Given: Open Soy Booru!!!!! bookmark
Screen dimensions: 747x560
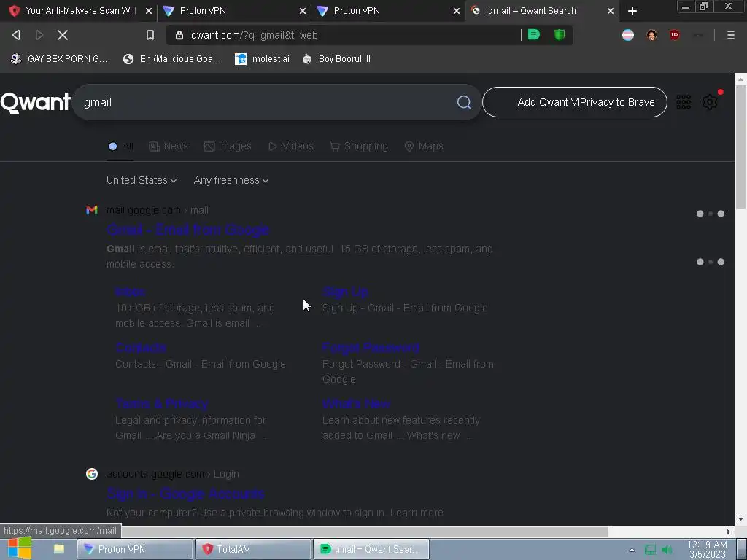Looking at the screenshot, I should pyautogui.click(x=336, y=58).
